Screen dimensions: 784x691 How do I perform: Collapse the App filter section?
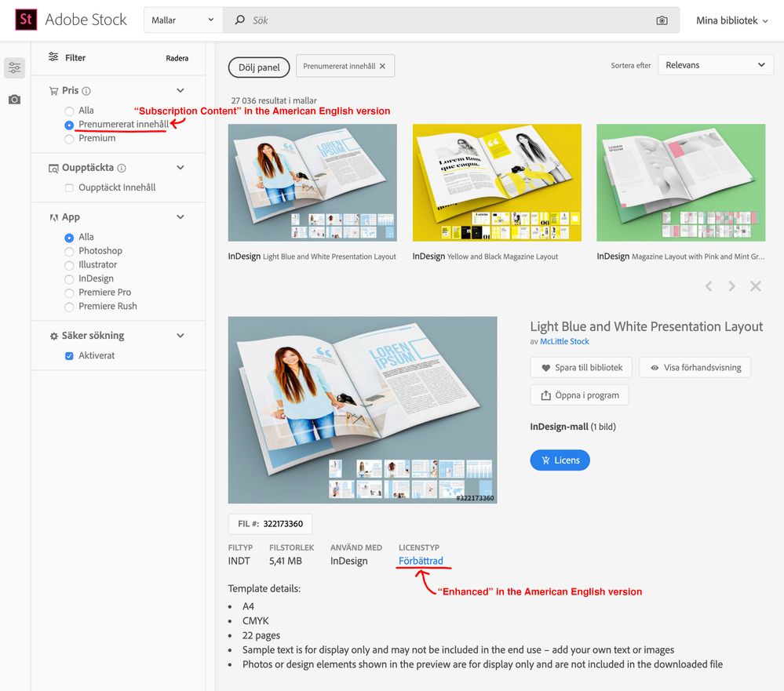181,216
